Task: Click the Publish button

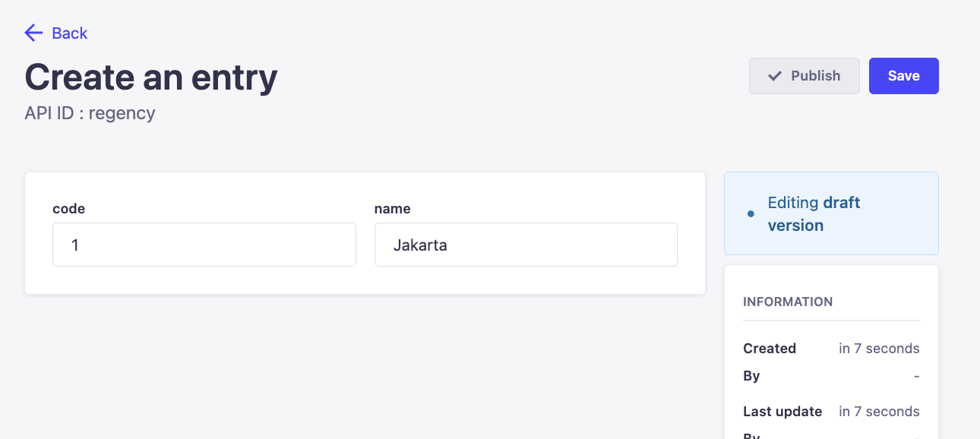Action: point(805,76)
